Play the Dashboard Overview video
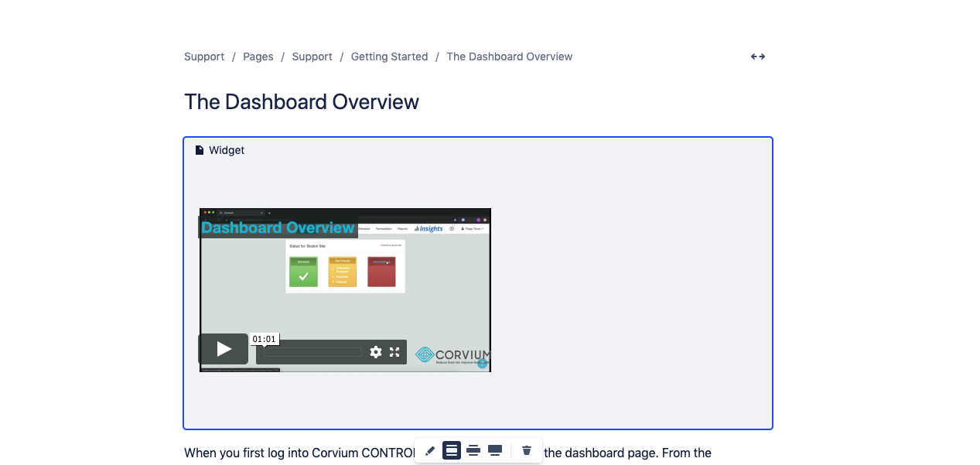Image resolution: width=980 pixels, height=465 pixels. [x=224, y=349]
